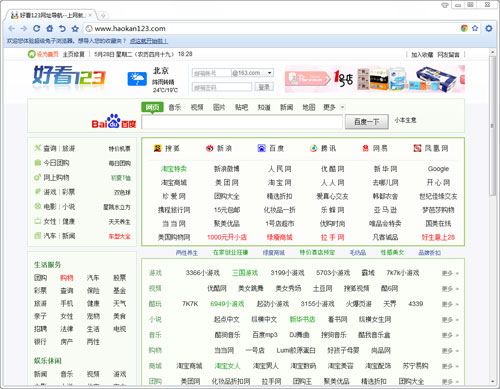500x389 pixels.
Task: Click the blue 百度 icon in site grid
Action: click(x=262, y=148)
